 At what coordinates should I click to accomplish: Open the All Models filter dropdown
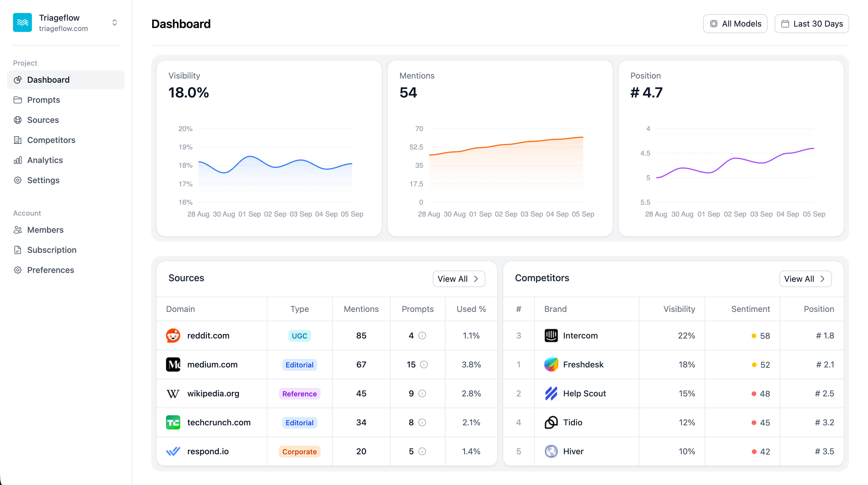point(735,24)
